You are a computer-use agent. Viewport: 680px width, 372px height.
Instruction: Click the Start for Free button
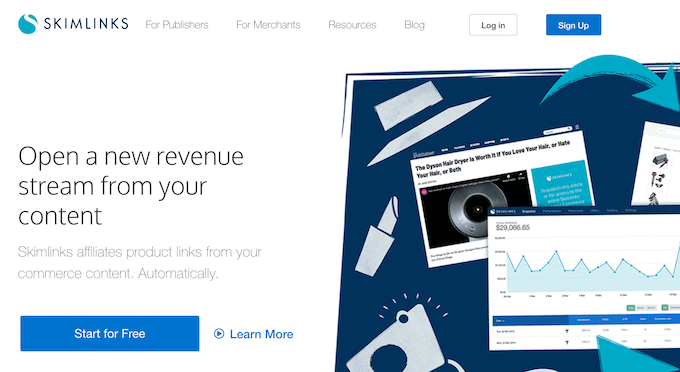110,333
